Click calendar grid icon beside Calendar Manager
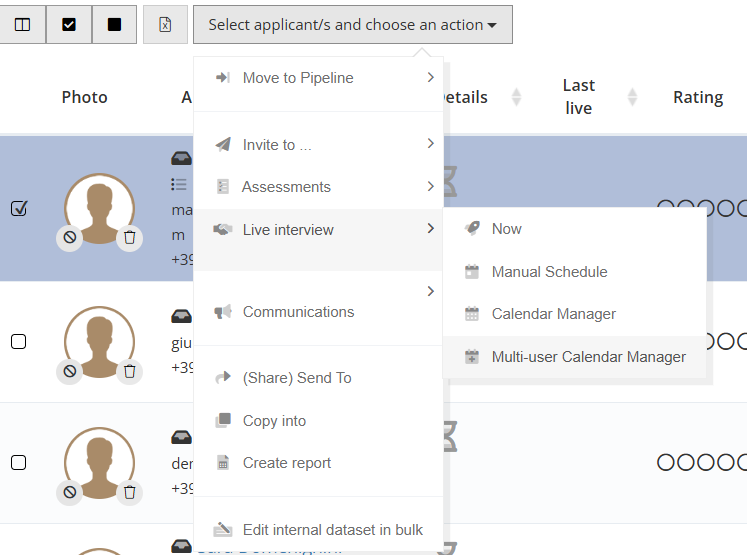Viewport: 747px width, 555px height. pyautogui.click(x=472, y=314)
